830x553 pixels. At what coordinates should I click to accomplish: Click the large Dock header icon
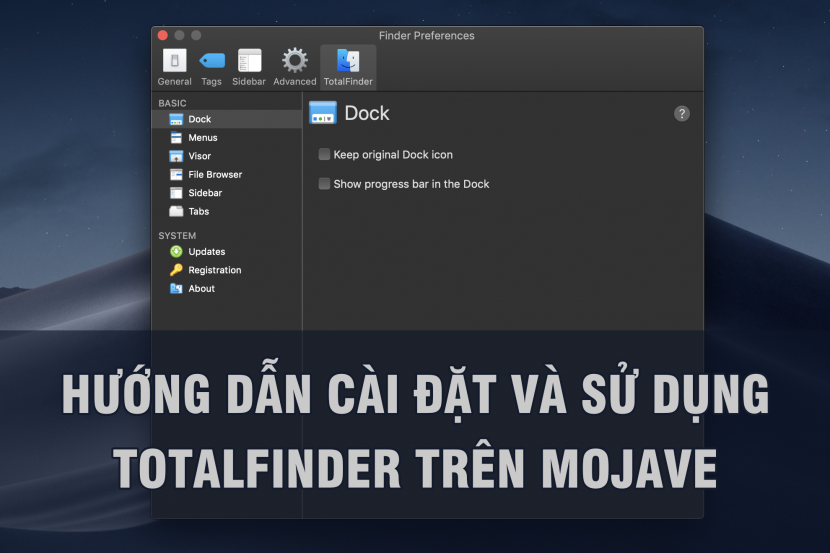323,113
